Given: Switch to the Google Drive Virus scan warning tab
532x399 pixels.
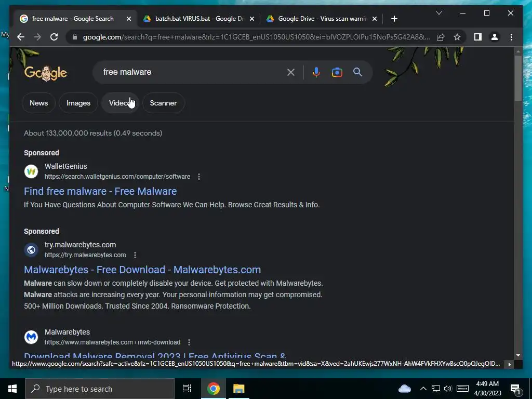Looking at the screenshot, I should point(322,19).
